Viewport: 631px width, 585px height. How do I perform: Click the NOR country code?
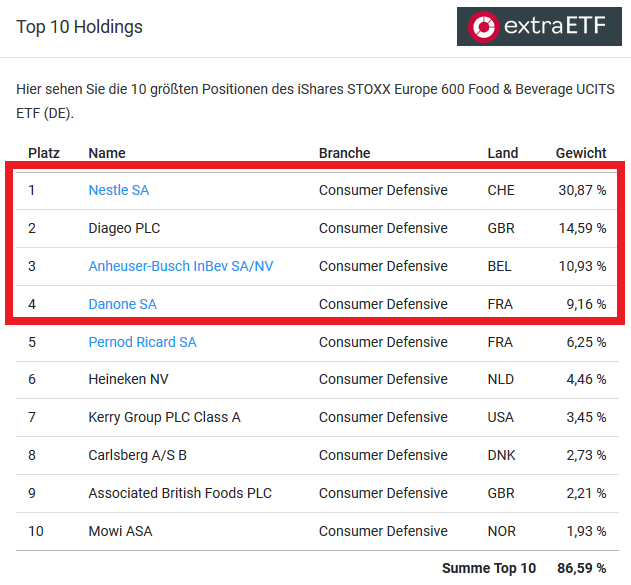coord(501,531)
